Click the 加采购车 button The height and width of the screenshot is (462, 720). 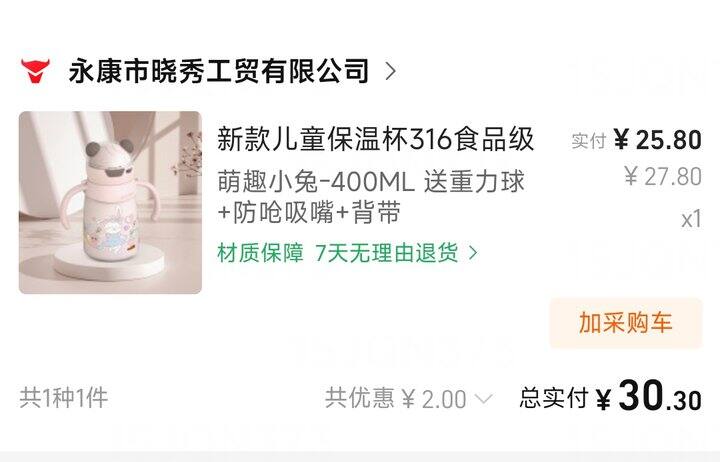click(626, 322)
